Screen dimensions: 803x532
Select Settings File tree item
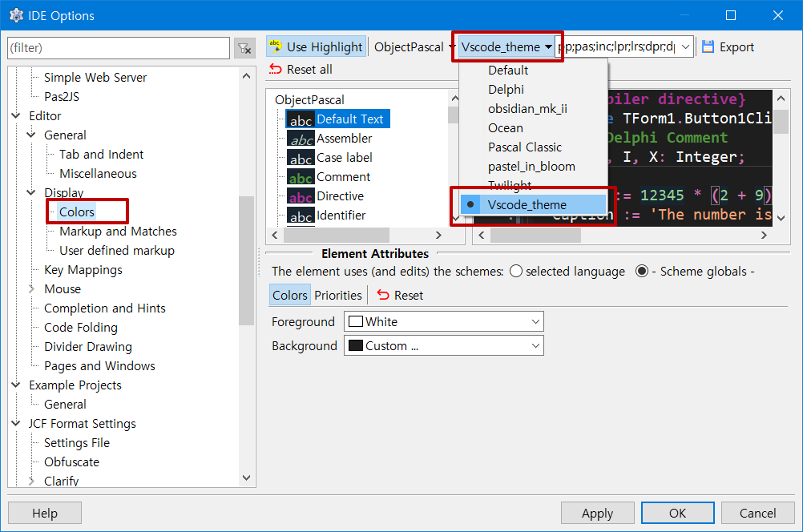point(77,443)
